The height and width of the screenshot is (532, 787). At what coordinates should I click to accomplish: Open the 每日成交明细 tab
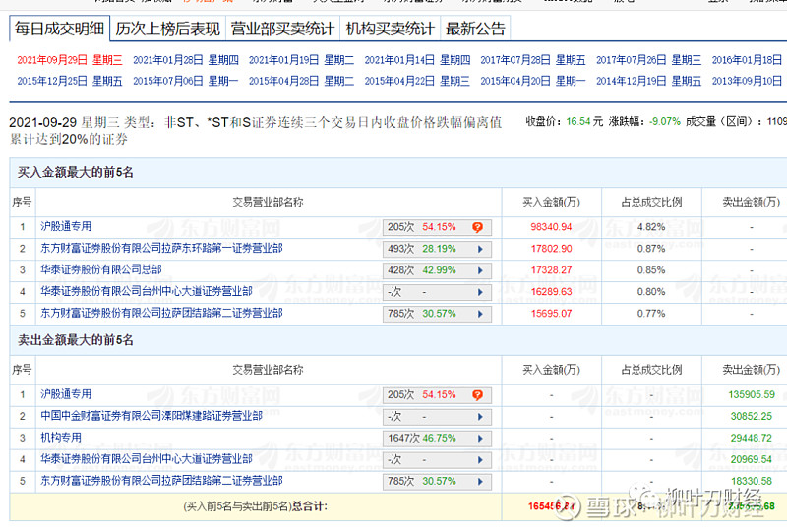[59, 29]
